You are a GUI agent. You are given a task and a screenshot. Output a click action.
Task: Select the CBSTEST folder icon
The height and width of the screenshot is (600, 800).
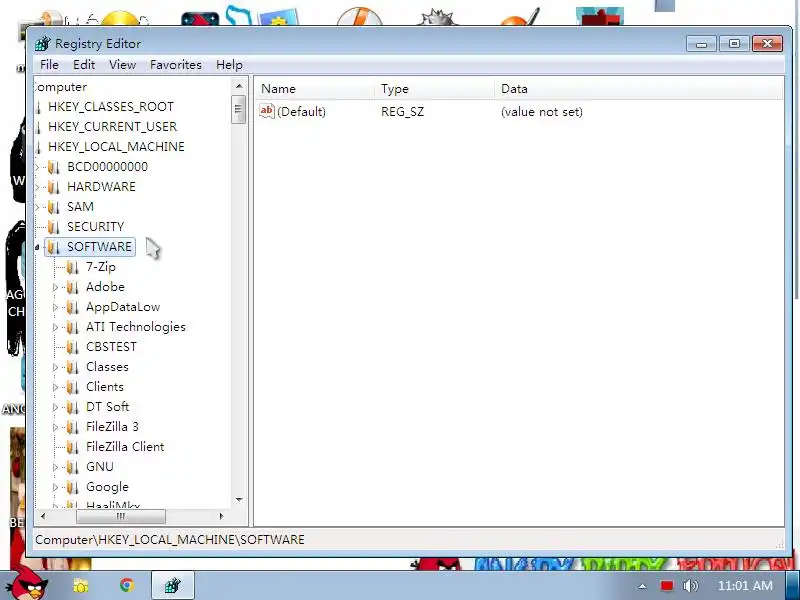pyautogui.click(x=72, y=347)
